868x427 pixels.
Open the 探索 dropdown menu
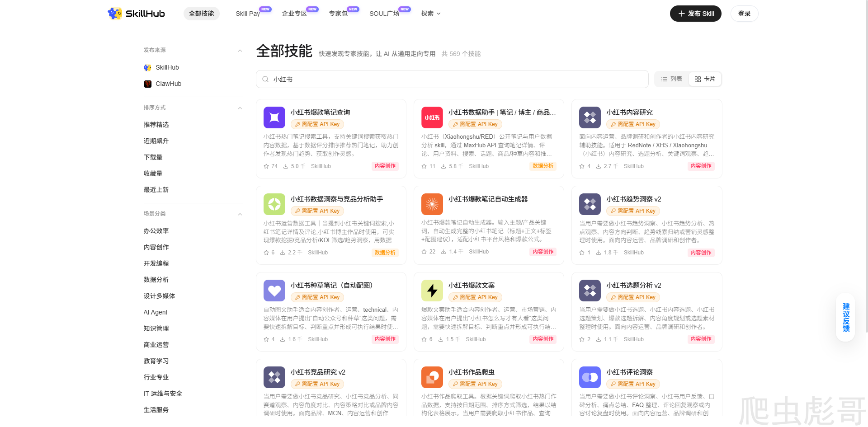(x=430, y=14)
